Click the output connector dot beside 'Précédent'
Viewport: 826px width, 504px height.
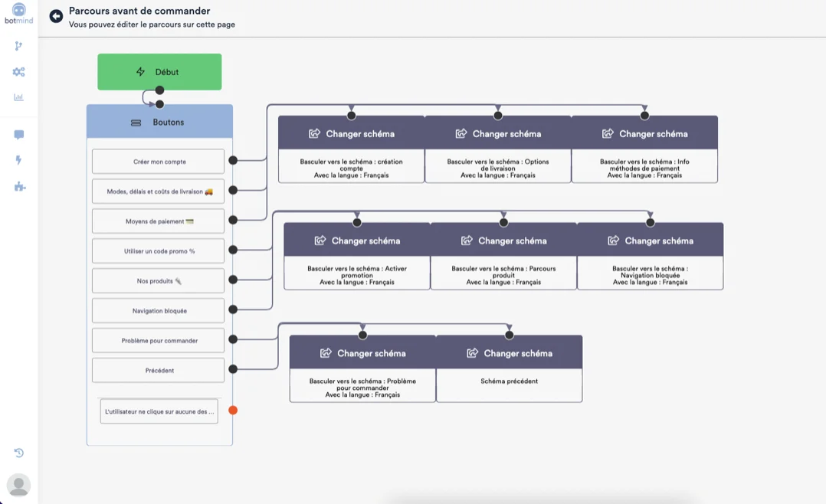pos(233,369)
